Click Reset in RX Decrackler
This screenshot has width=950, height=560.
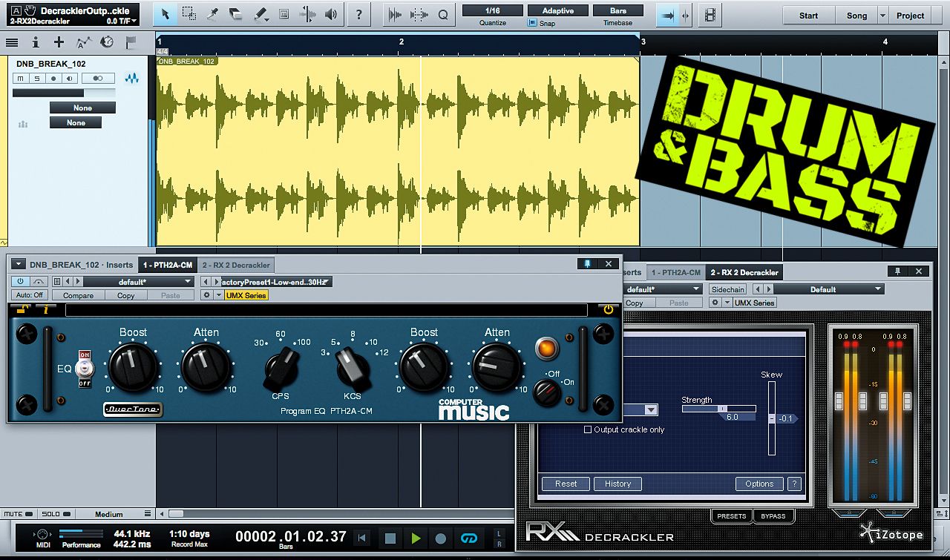566,484
